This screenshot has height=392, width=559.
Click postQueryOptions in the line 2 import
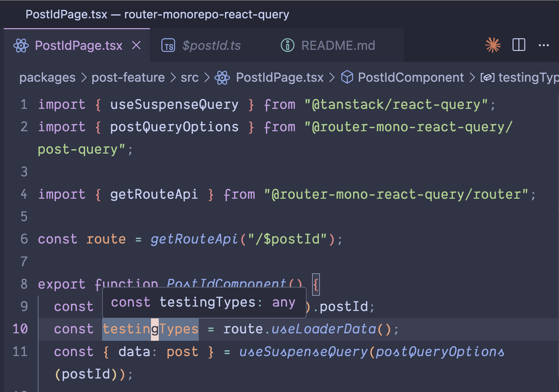(174, 127)
